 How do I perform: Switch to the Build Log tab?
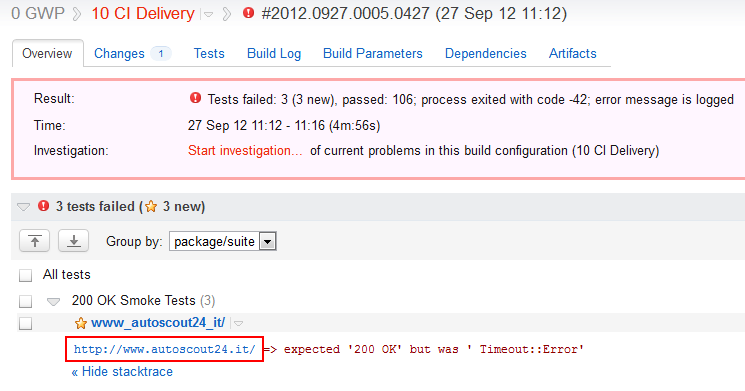tap(274, 53)
